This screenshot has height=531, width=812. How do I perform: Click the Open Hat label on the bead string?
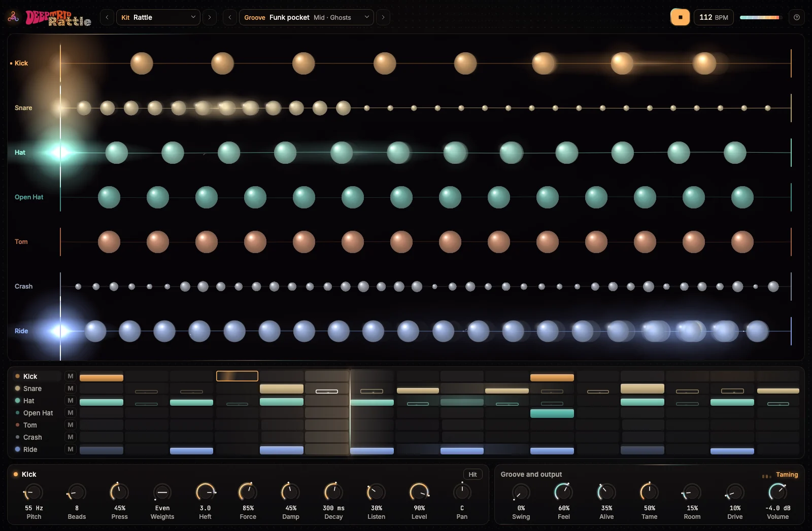29,197
